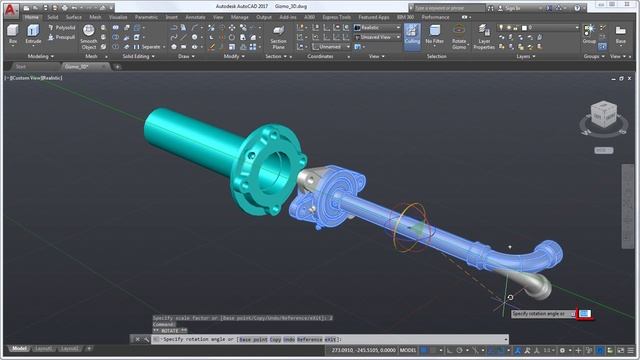Expand the Solid Editing panel
Screen dimensions: 640x360
coord(138,56)
